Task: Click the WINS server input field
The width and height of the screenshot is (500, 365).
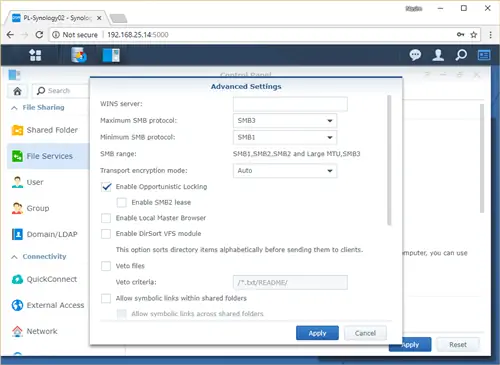Action: (290, 104)
